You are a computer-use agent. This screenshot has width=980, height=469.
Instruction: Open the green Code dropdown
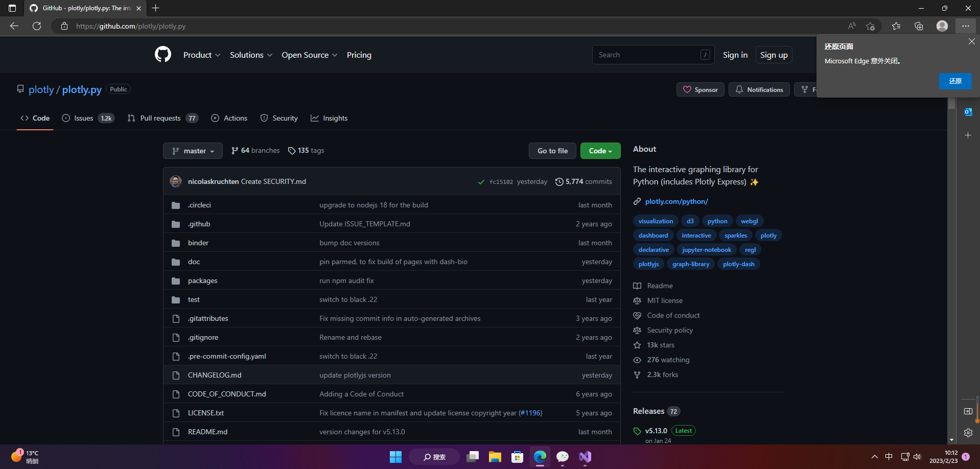[600, 151]
